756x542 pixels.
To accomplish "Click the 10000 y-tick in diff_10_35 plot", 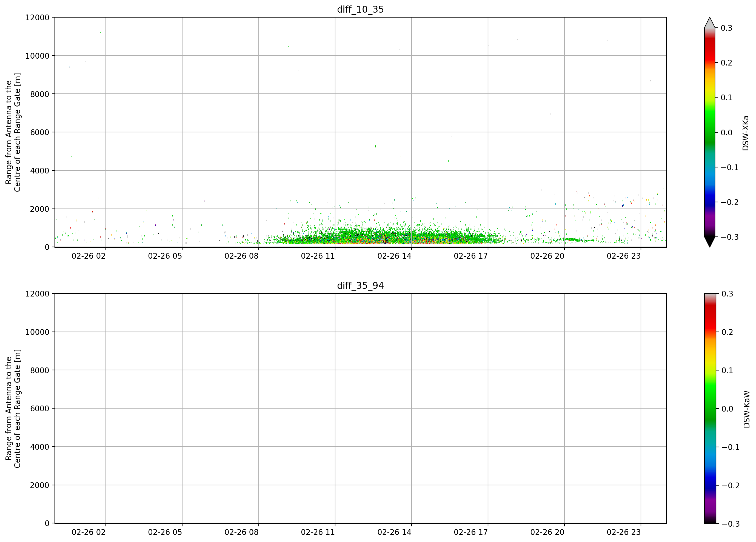I will pyautogui.click(x=37, y=56).
